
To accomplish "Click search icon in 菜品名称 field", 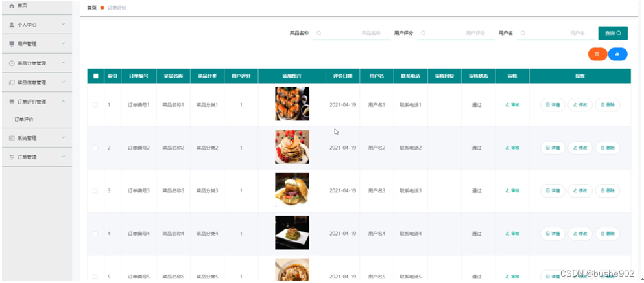I will click(318, 33).
